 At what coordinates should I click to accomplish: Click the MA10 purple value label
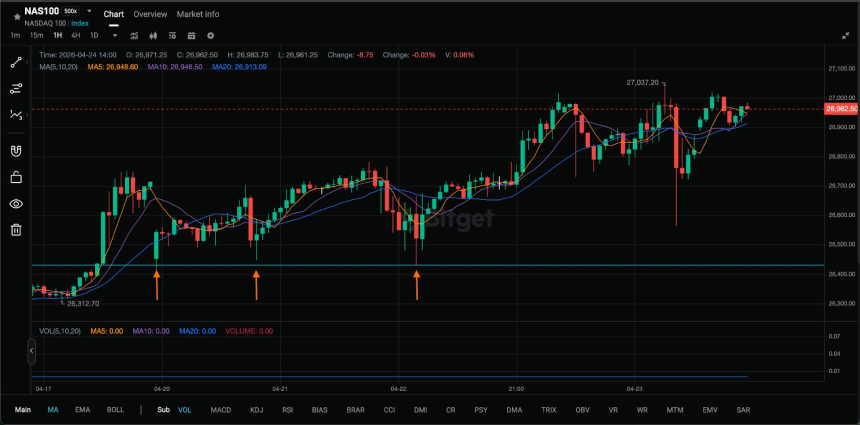(174, 67)
